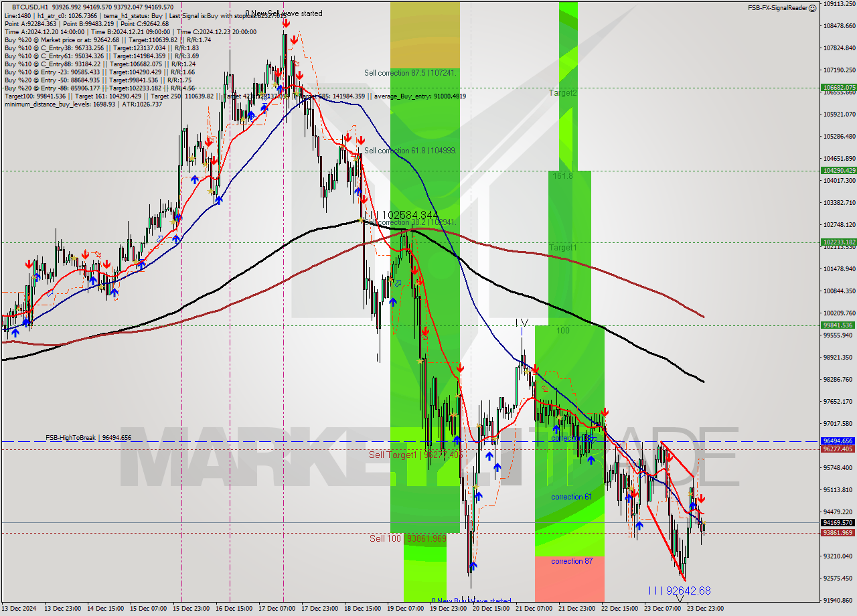Click the blue buy arrow under the 20 Dec low
This screenshot has height=616, width=857.
pyautogui.click(x=473, y=566)
